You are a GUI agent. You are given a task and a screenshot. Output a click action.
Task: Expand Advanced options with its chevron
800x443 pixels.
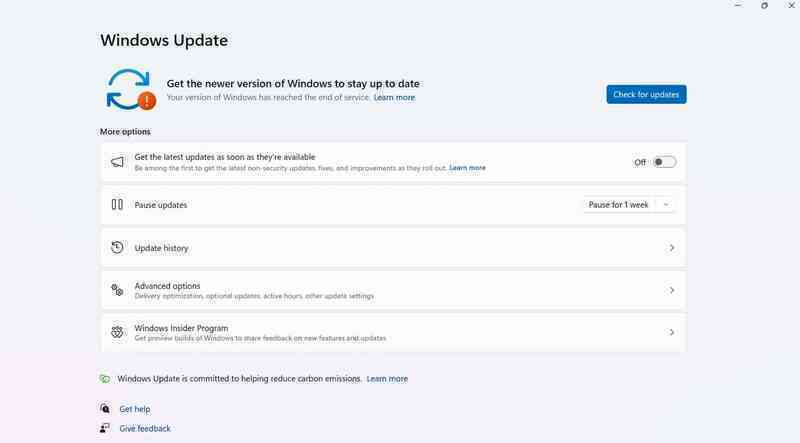point(671,290)
